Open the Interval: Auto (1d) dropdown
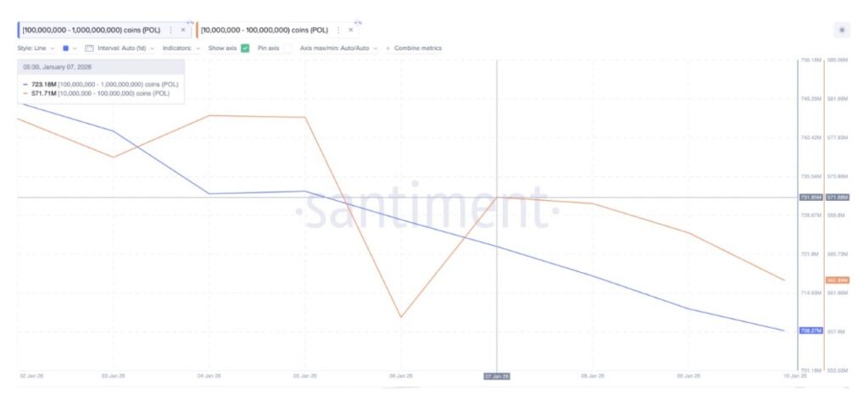This screenshot has height=395, width=868. 124,48
